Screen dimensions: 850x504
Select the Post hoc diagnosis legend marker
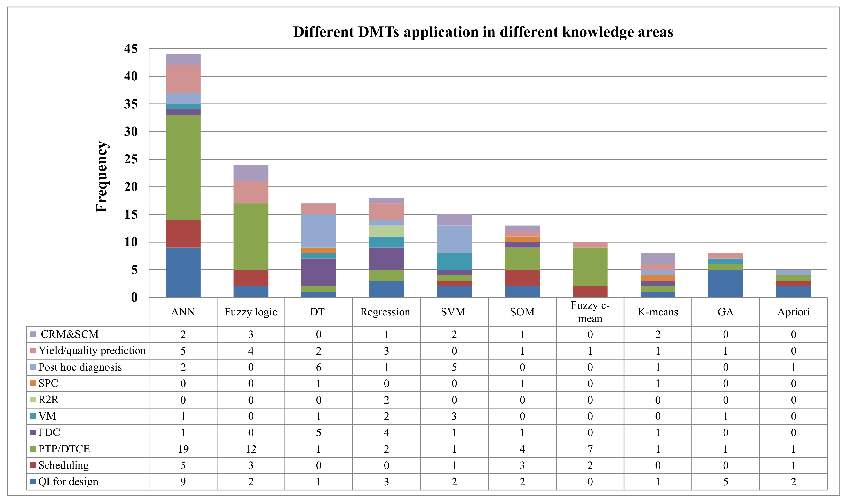click(33, 367)
